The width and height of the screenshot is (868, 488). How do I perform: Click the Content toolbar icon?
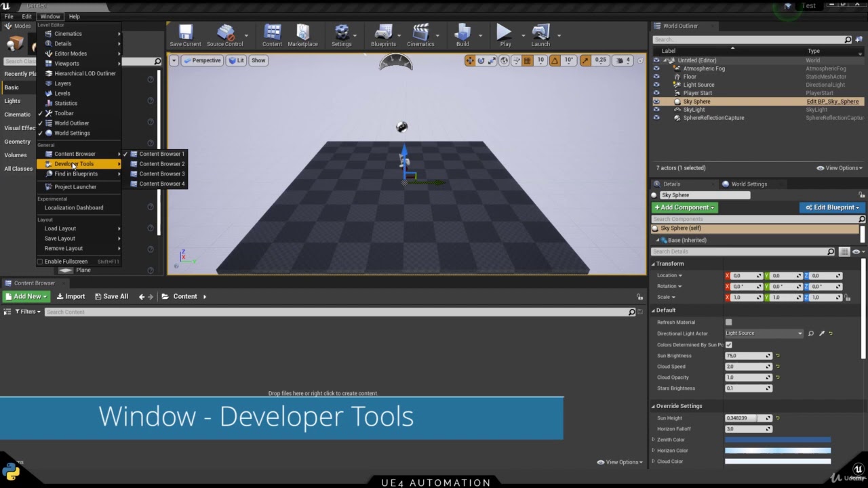[272, 35]
